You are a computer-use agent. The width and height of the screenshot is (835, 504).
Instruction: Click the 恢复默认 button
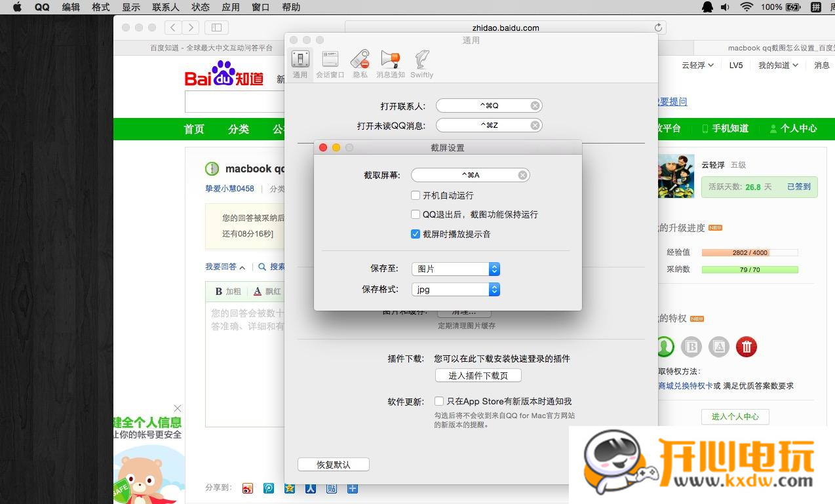(x=332, y=464)
